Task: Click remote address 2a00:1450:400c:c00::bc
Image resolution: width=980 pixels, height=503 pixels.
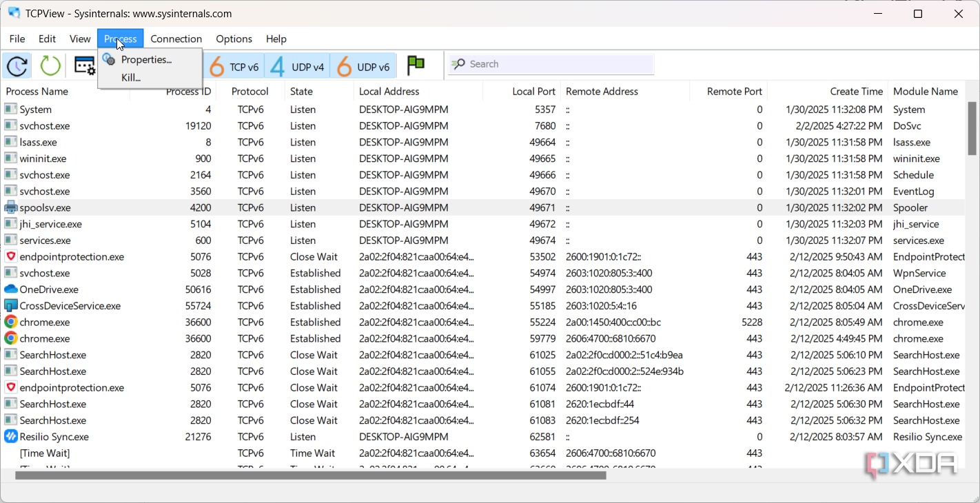Action: click(x=613, y=322)
